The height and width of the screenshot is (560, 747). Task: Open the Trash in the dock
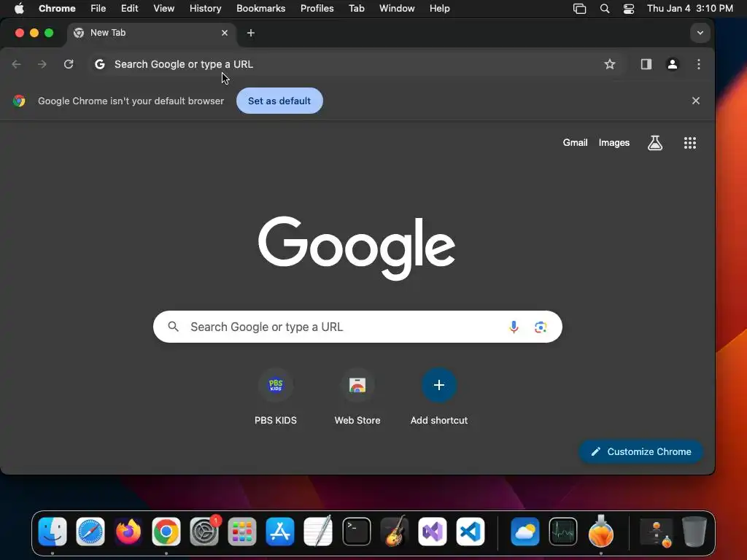point(694,532)
